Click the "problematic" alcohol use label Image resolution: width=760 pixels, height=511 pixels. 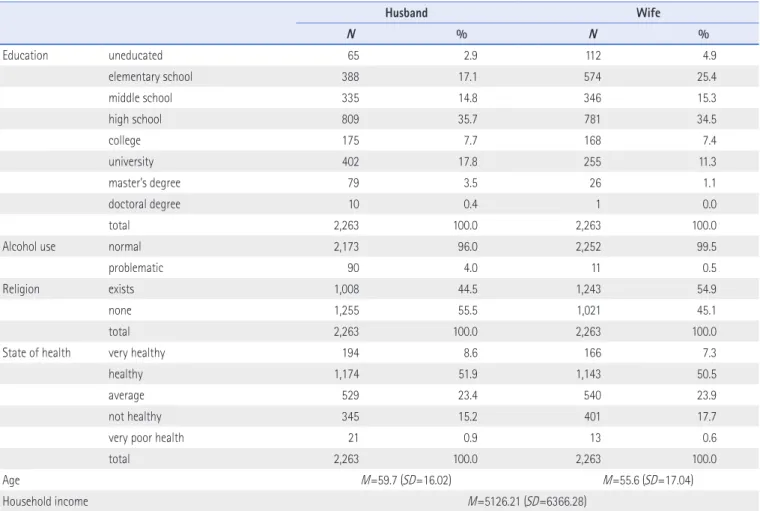point(136,268)
